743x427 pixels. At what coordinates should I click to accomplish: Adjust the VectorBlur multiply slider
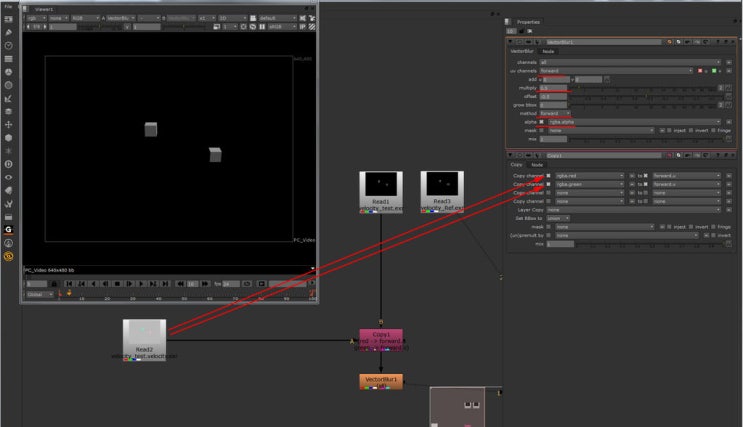[x=643, y=88]
